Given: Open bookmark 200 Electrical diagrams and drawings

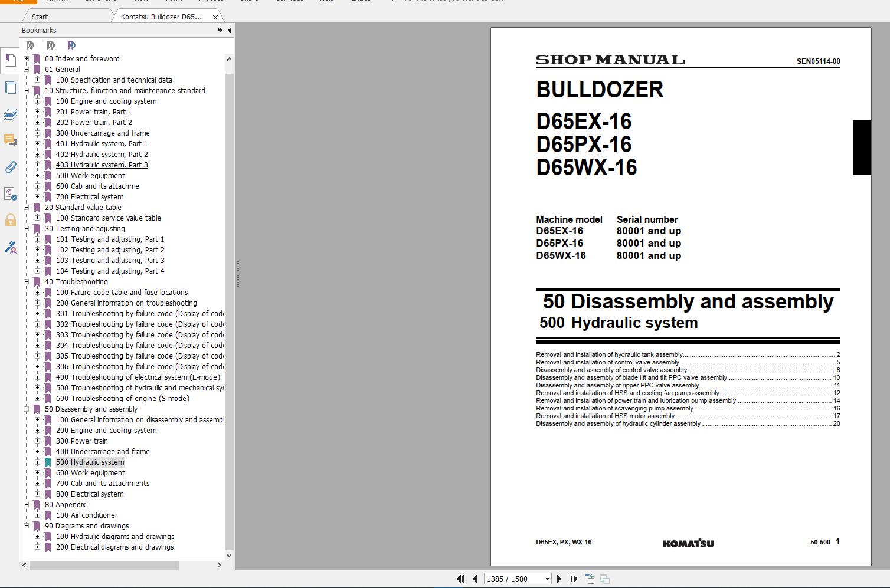Looking at the screenshot, I should pyautogui.click(x=114, y=547).
